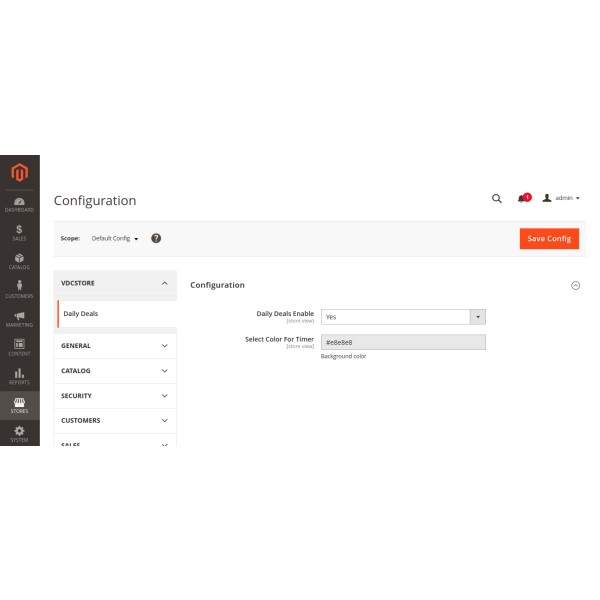This screenshot has height=600, width=600.
Task: Open the Customers person icon
Action: (19, 289)
